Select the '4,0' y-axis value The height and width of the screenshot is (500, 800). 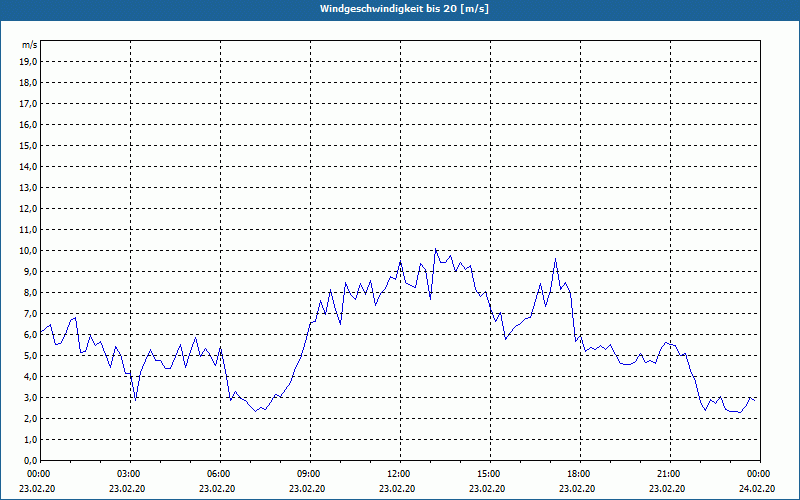pos(31,377)
